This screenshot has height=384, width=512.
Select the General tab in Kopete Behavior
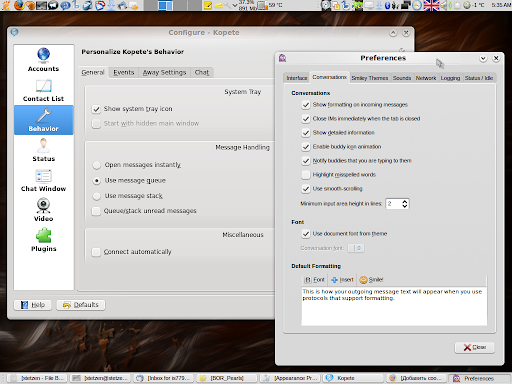[x=93, y=72]
